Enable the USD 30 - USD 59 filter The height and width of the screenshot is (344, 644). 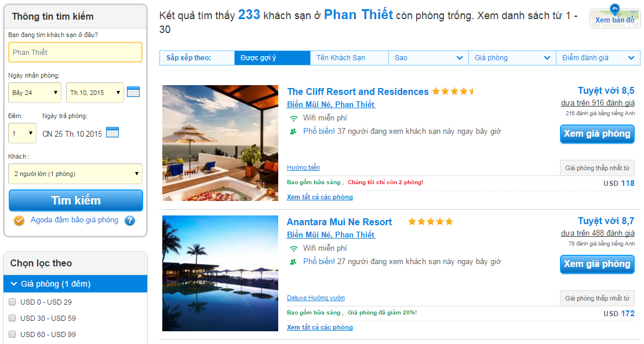[12, 318]
